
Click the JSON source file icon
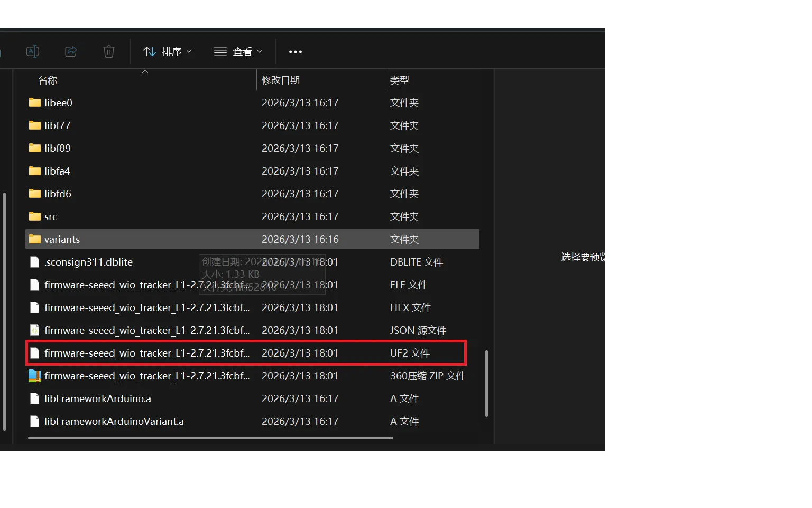click(34, 330)
